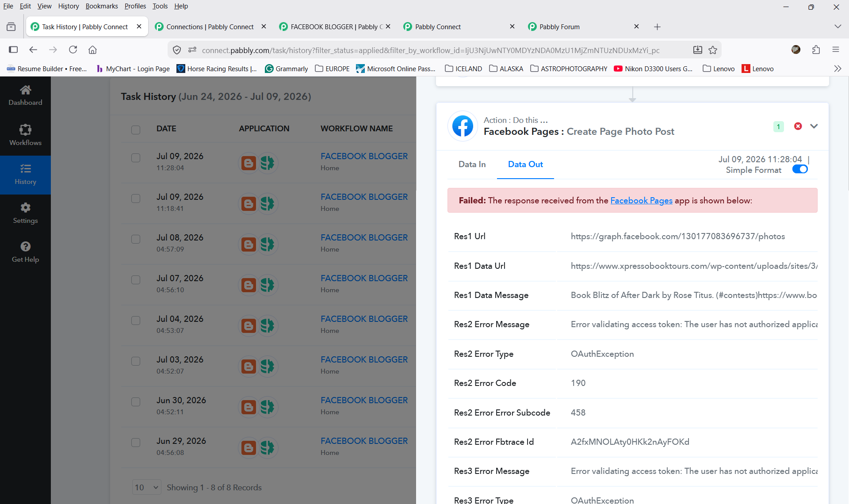The width and height of the screenshot is (849, 504).
Task: Bookmark this page with star icon
Action: [x=713, y=50]
